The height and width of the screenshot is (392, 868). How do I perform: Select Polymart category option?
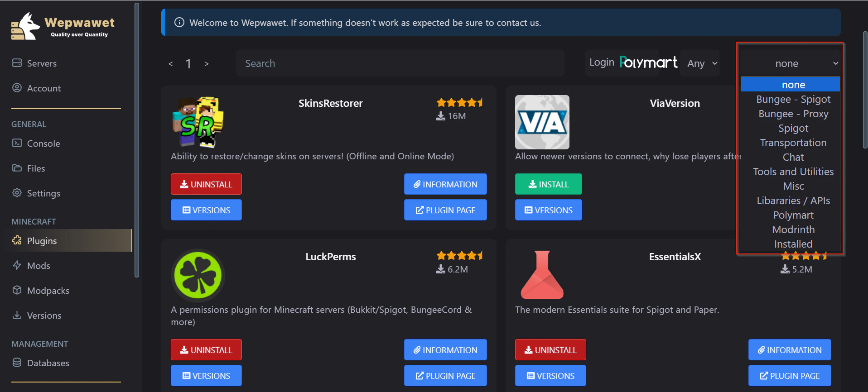[x=791, y=215]
